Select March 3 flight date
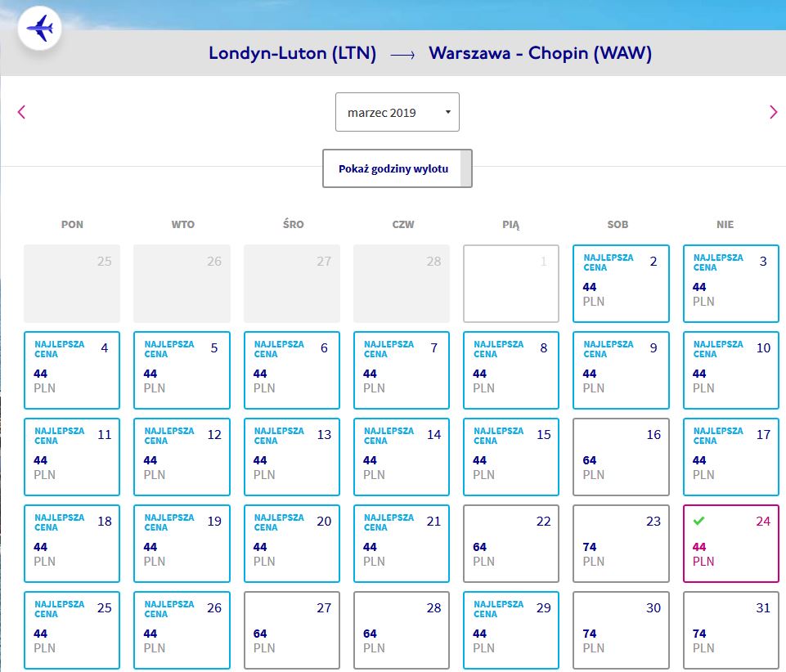This screenshot has height=672, width=786. (731, 284)
